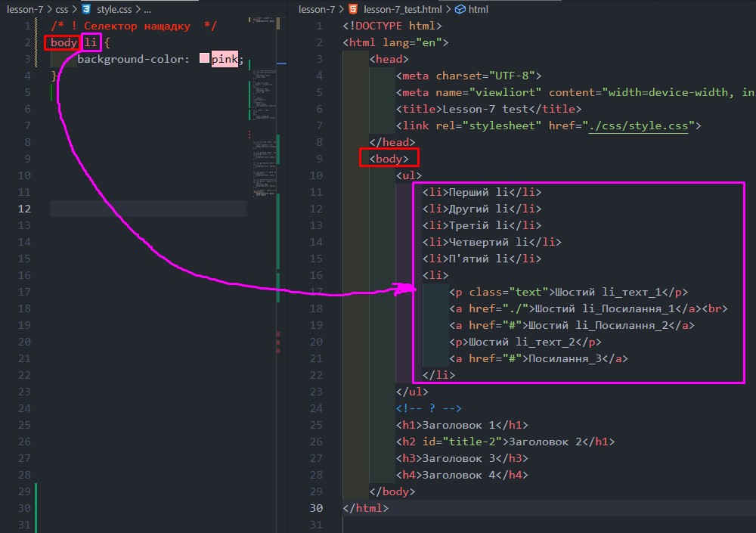Click the 'Заголовок 1' h1 line

pos(462,425)
